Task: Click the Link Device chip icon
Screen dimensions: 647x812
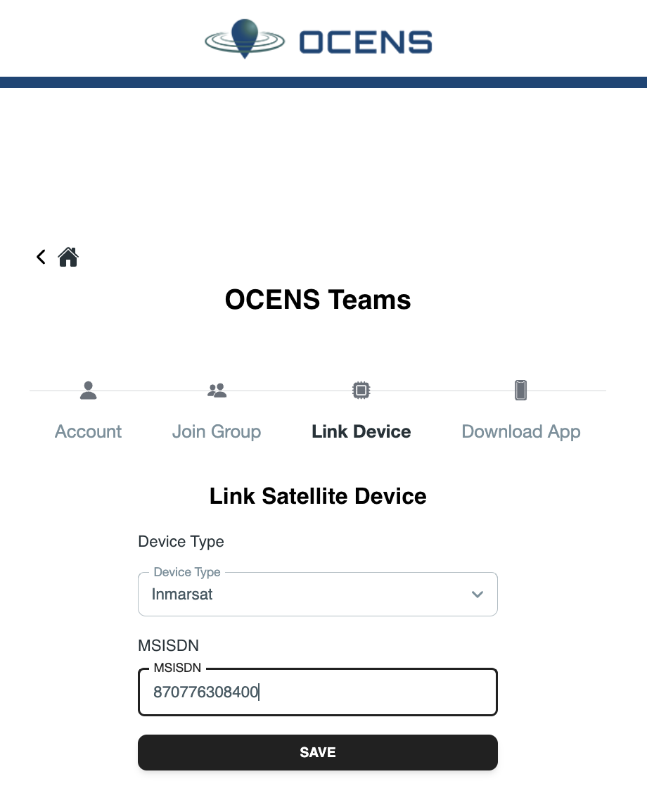Action: tap(361, 391)
